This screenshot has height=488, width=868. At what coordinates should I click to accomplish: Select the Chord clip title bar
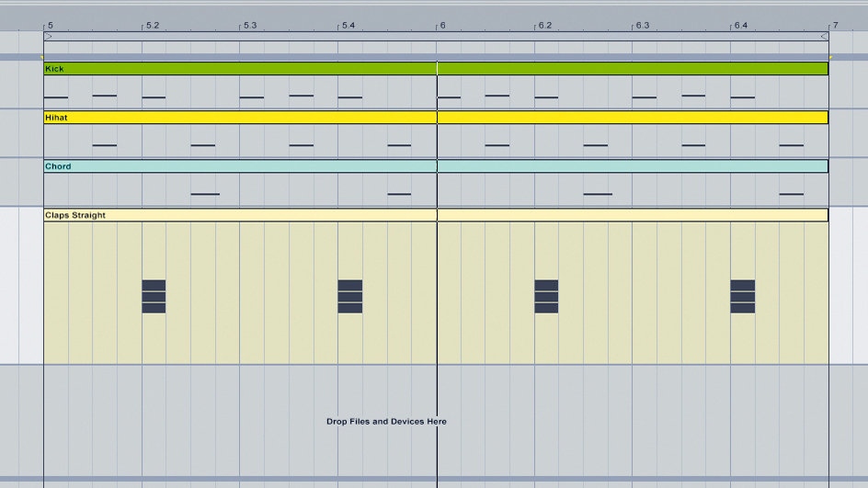pos(436,166)
